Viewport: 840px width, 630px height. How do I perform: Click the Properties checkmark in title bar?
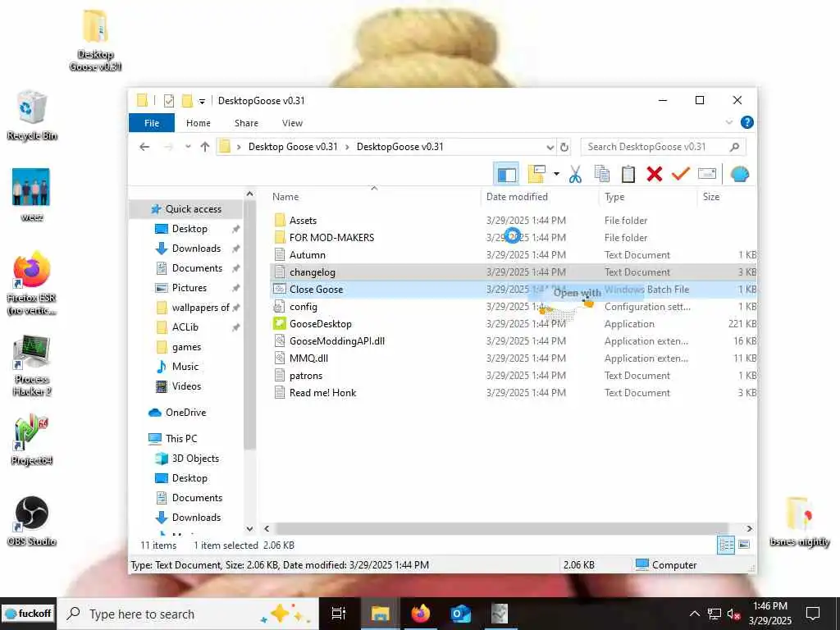click(169, 100)
